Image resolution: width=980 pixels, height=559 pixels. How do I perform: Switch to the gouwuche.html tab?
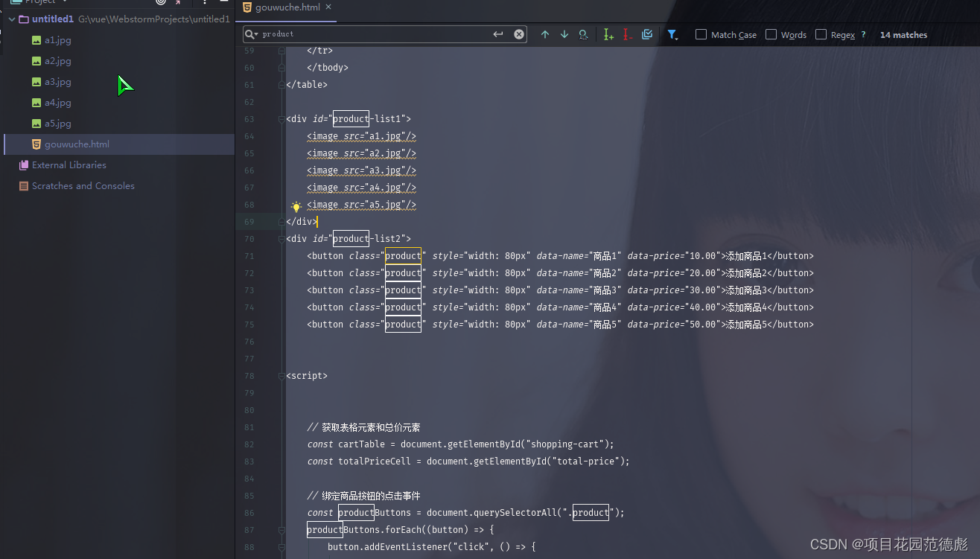(287, 7)
